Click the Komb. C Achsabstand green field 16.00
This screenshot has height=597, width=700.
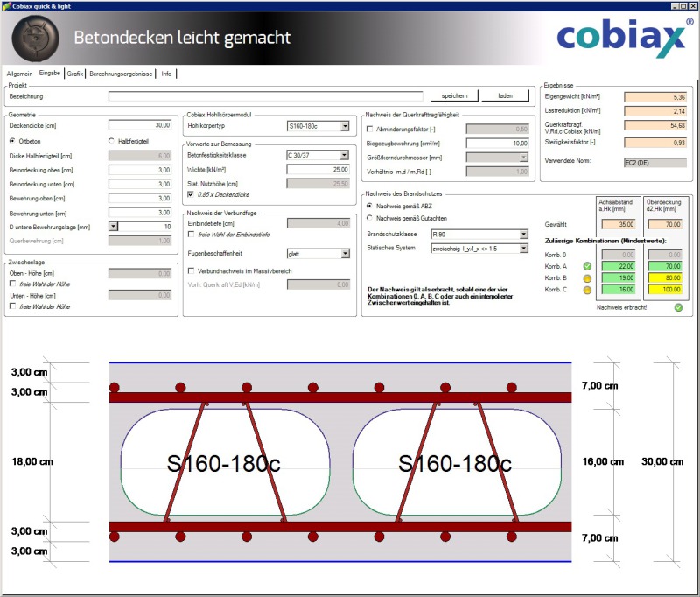pos(619,290)
